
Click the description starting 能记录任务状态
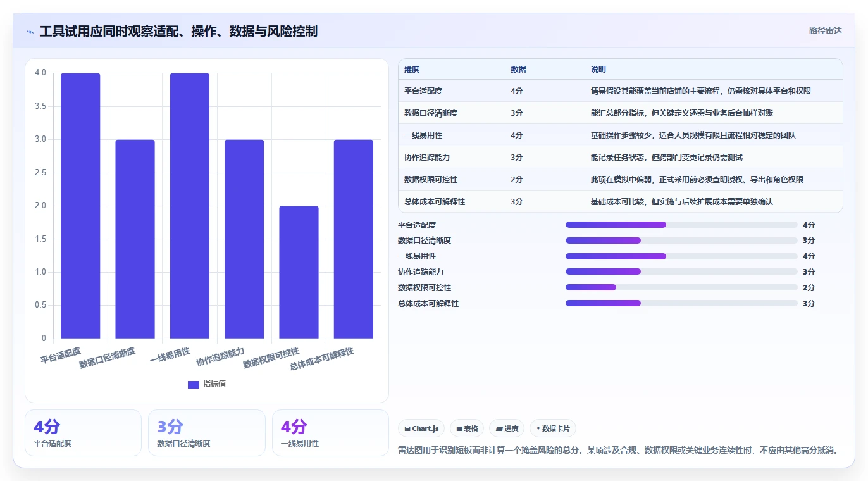(x=666, y=158)
